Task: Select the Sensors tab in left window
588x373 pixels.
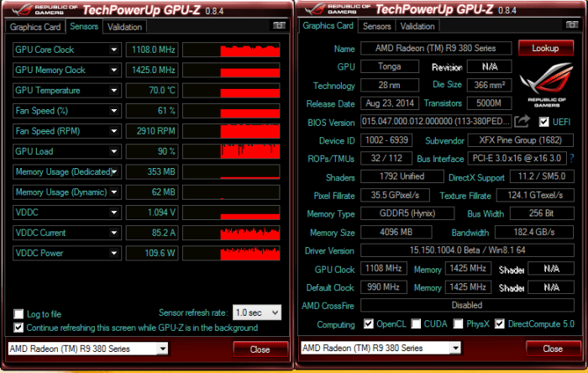Action: pos(84,26)
